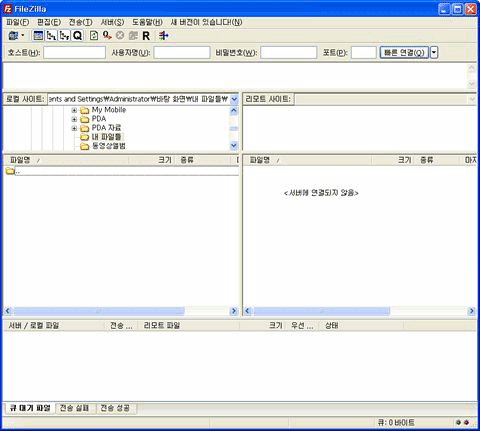Click the remote list horizontal scrollbar thumb

(x=322, y=311)
